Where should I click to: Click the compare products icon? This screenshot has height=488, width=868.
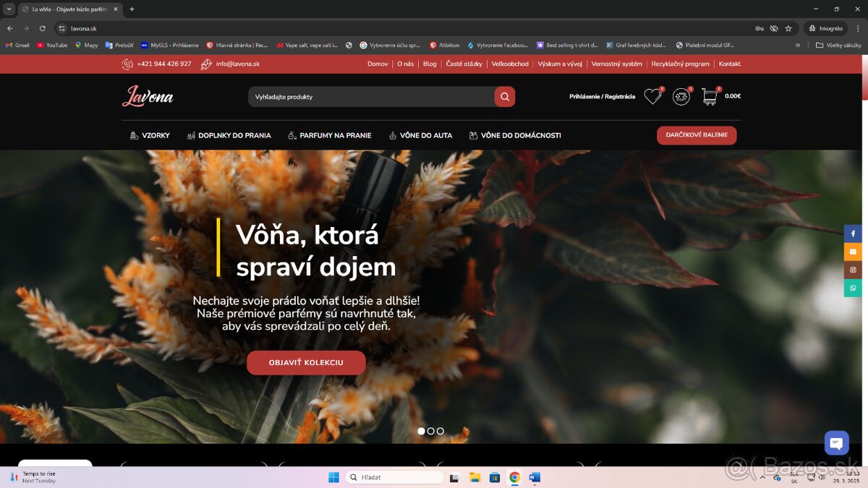[x=681, y=97]
